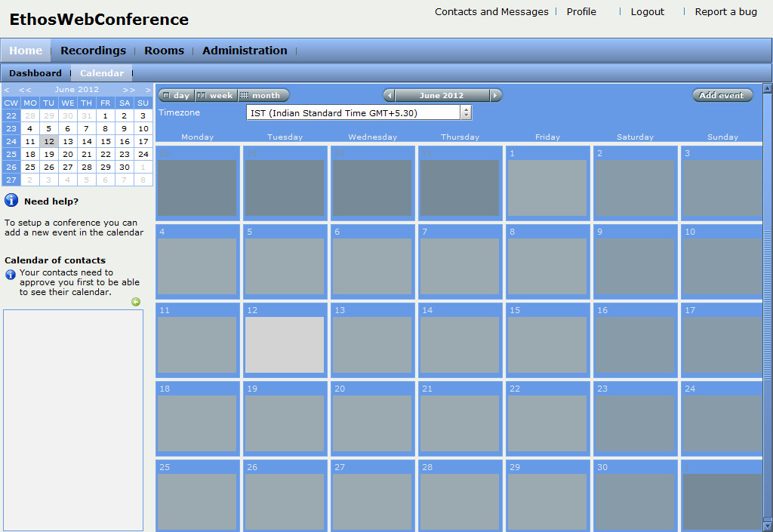Click the vertical scrollbar down arrow
This screenshot has width=773, height=532.
[768, 525]
